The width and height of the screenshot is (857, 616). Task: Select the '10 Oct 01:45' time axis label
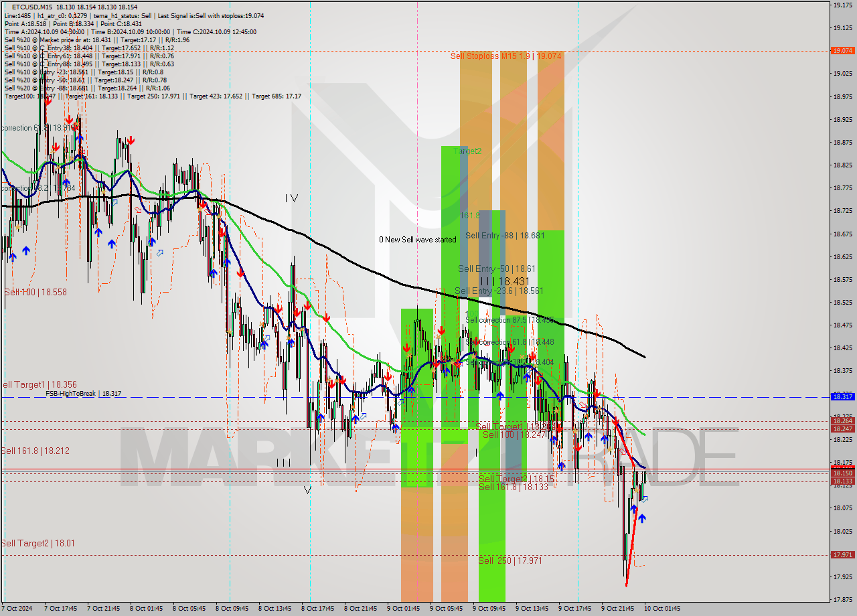tap(661, 609)
